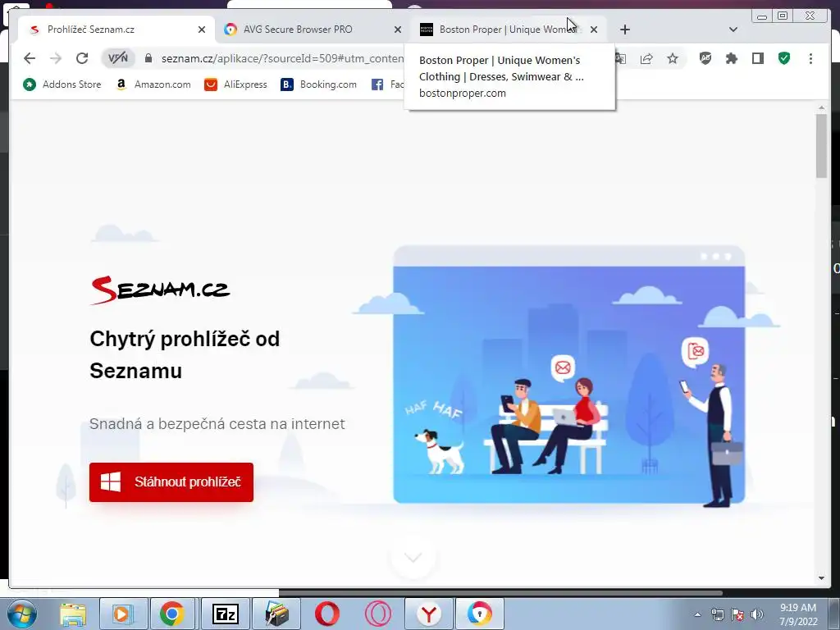The height and width of the screenshot is (630, 840).
Task: Go back using the browser back arrow
Action: [30, 58]
